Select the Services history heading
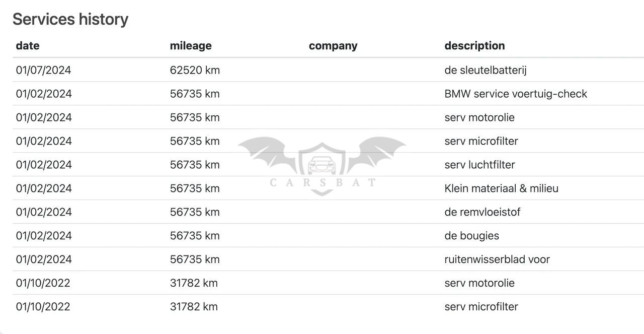Viewport: 644px width, 334px height. (70, 19)
